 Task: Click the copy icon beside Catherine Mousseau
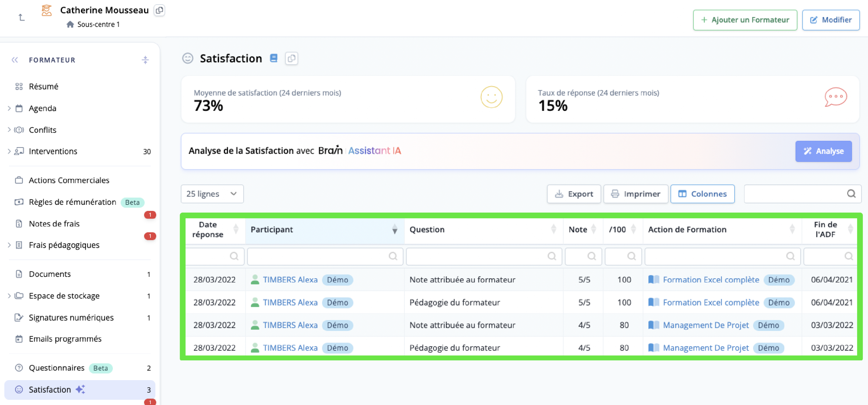pyautogui.click(x=159, y=10)
